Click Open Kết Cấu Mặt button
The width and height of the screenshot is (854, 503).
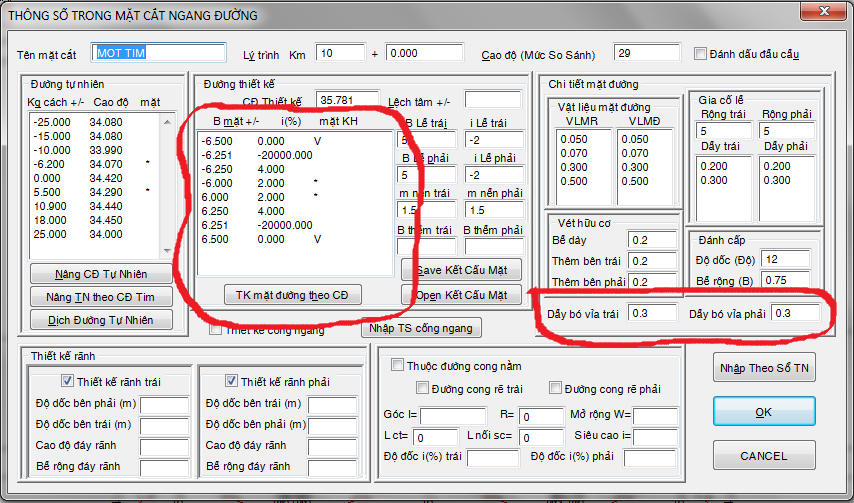pos(461,295)
